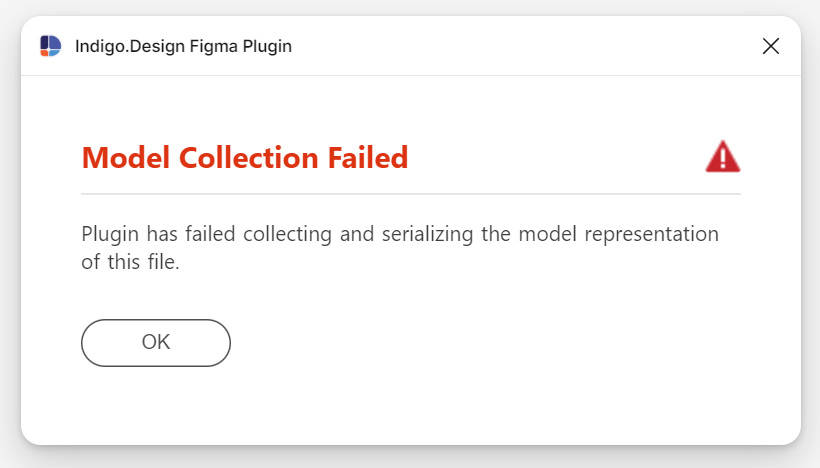Click the word "collecting" in the error description

(287, 235)
